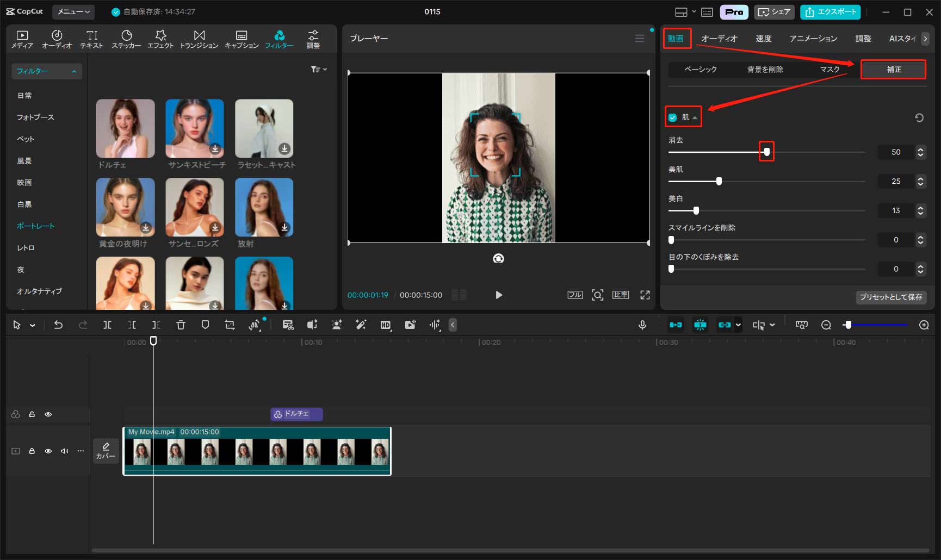Image resolution: width=941 pixels, height=560 pixels.
Task: Toggle lock on the filter track
Action: [32, 414]
